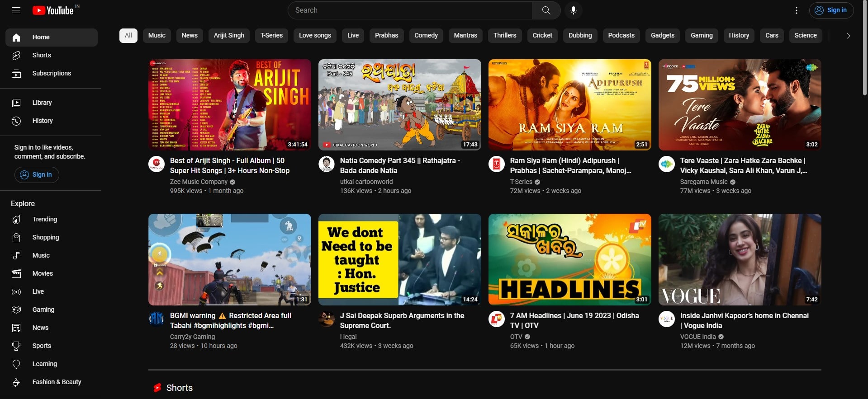Open Music in Explore sidebar
The width and height of the screenshot is (868, 399).
(x=52, y=255)
